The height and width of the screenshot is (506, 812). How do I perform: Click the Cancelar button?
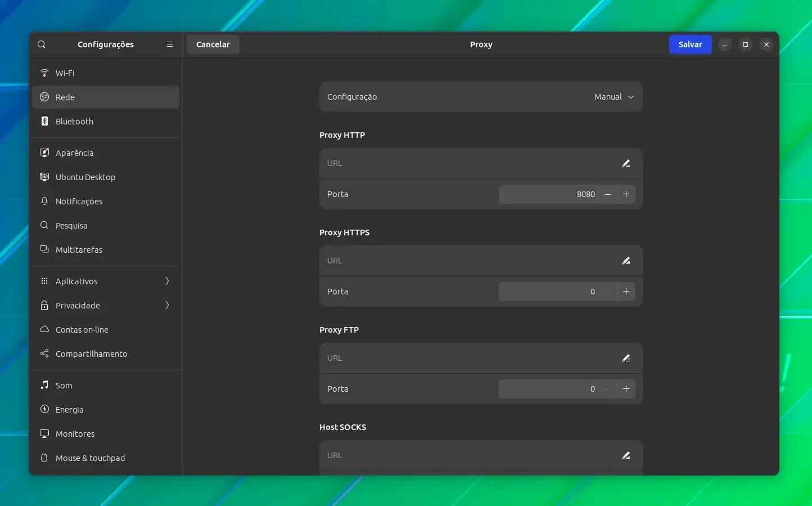pos(213,44)
